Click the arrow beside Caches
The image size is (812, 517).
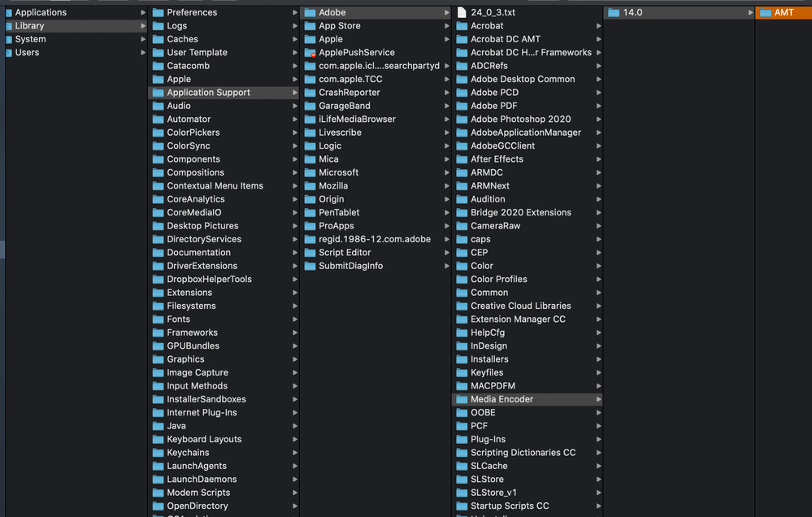tap(295, 39)
